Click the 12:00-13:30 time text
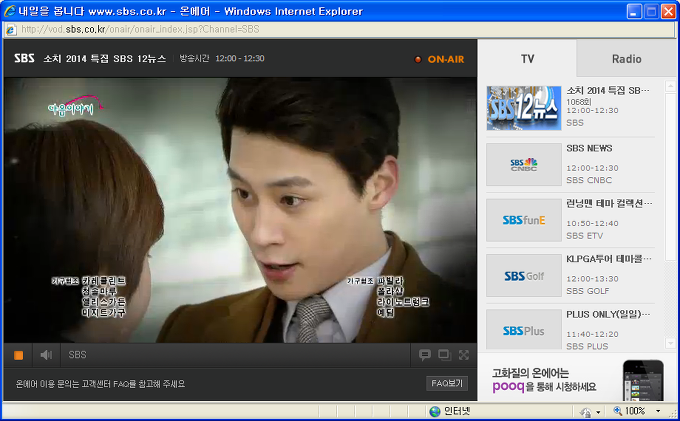Viewport: 680px width, 421px height. [592, 279]
